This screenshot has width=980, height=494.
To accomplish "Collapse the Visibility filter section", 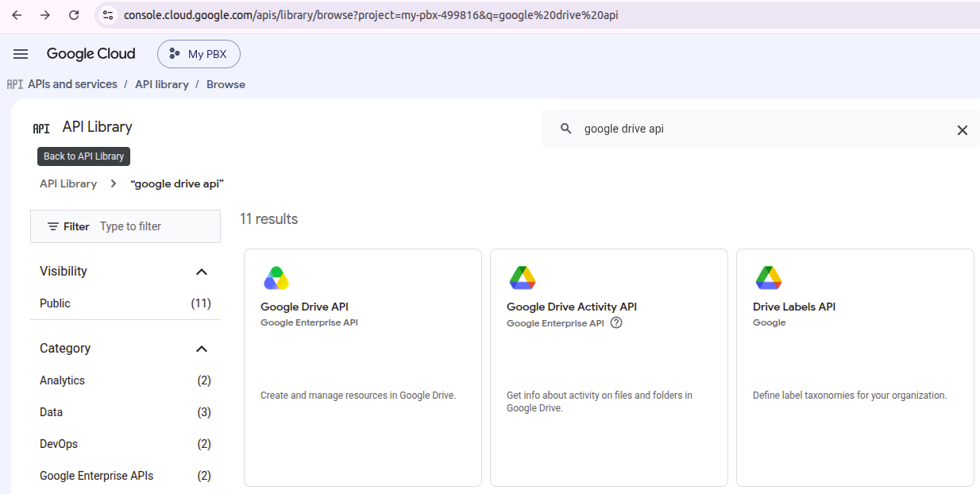I will (202, 272).
